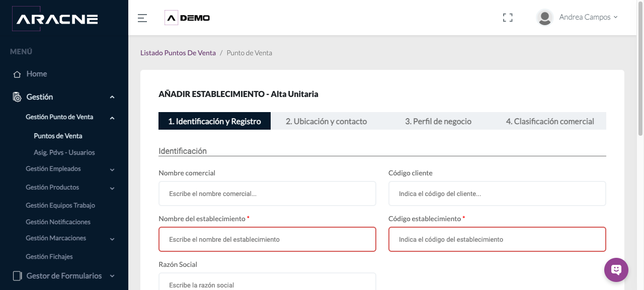The image size is (644, 290).
Task: Open Andrea Campos user dropdown
Action: click(x=588, y=17)
